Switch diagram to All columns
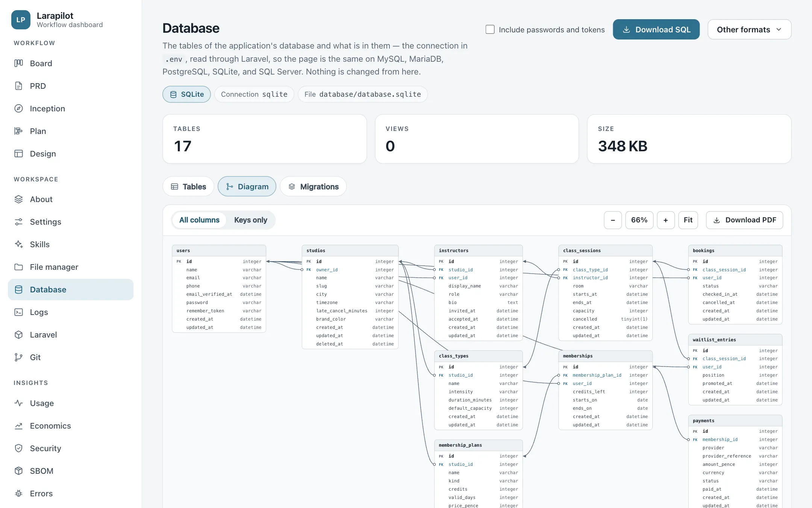 [x=199, y=220]
